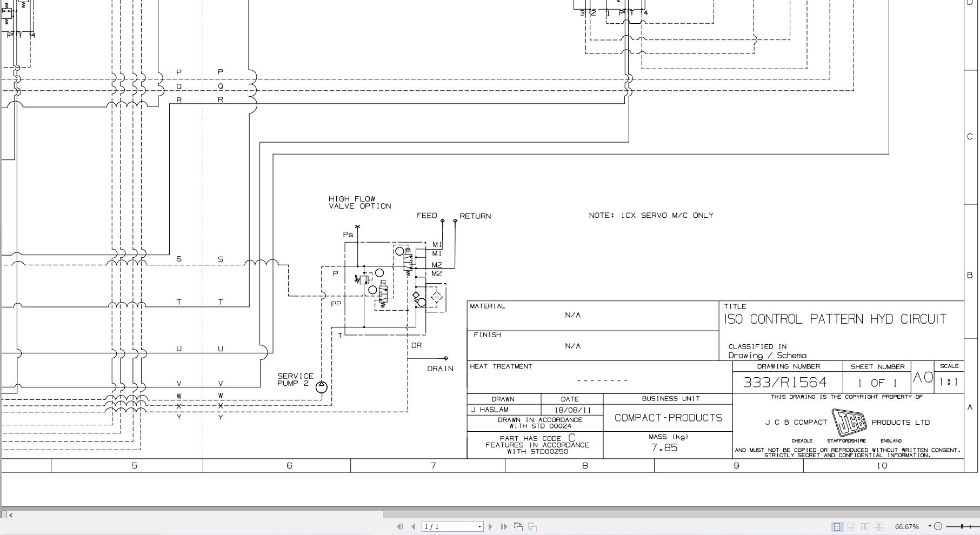Select continuous scrolling view mode
The image size is (980, 535).
(850, 526)
